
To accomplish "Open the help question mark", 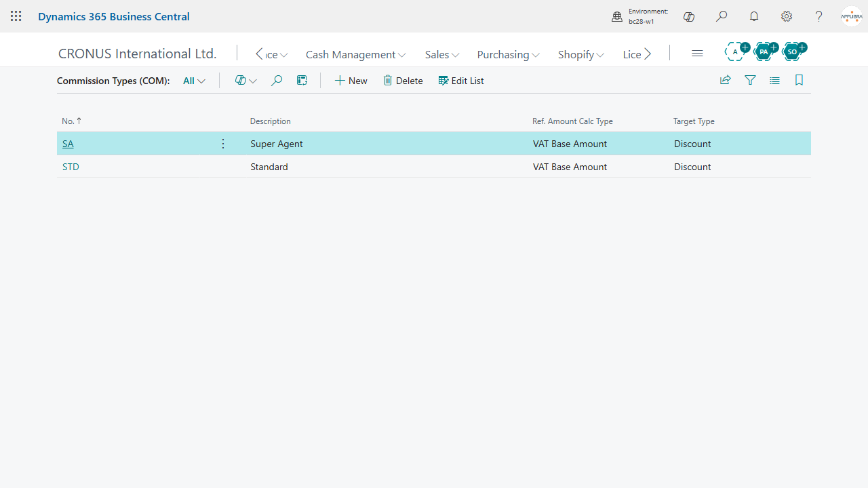I will point(819,16).
